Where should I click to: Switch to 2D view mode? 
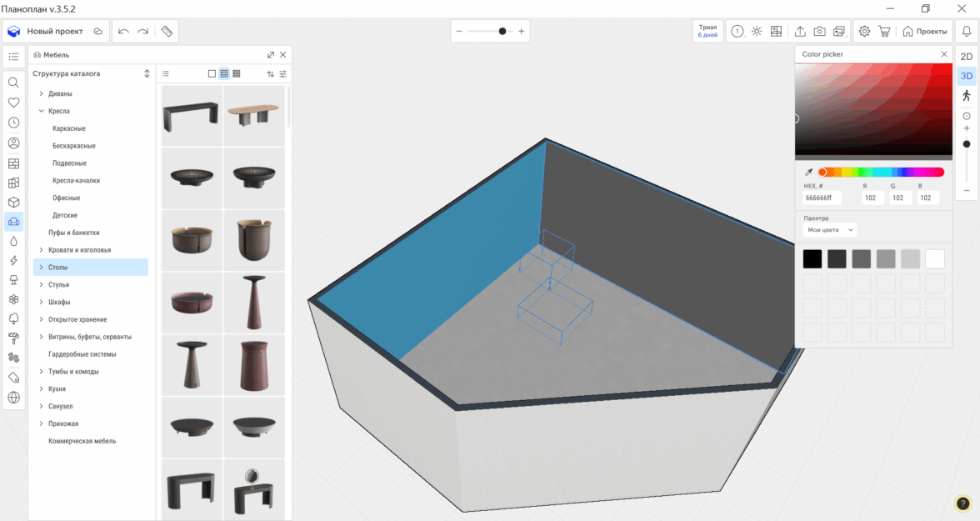click(x=967, y=57)
